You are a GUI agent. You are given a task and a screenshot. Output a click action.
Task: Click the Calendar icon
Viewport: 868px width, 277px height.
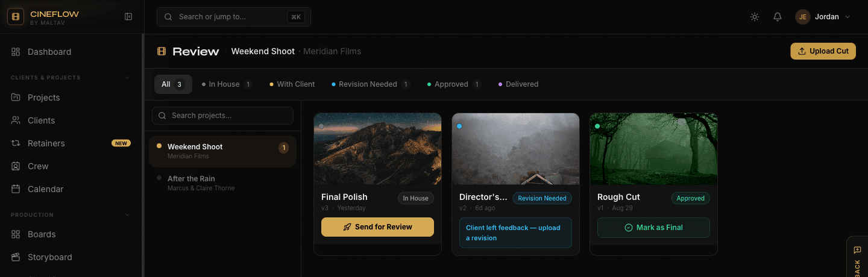pyautogui.click(x=16, y=189)
